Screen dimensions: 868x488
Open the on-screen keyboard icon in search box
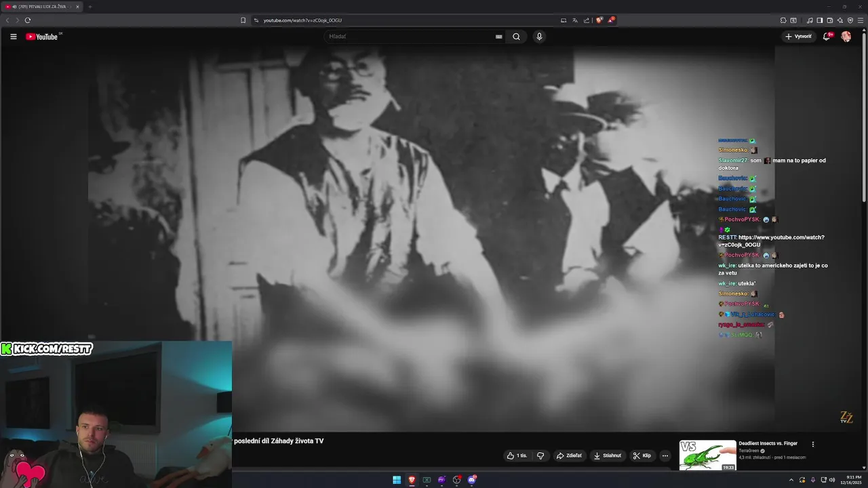click(499, 37)
